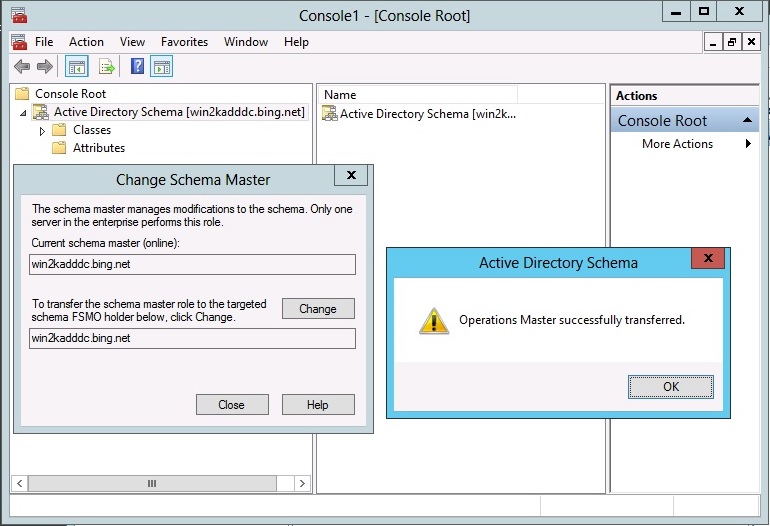Click the Active Directory Schema icon in list pane

point(330,113)
